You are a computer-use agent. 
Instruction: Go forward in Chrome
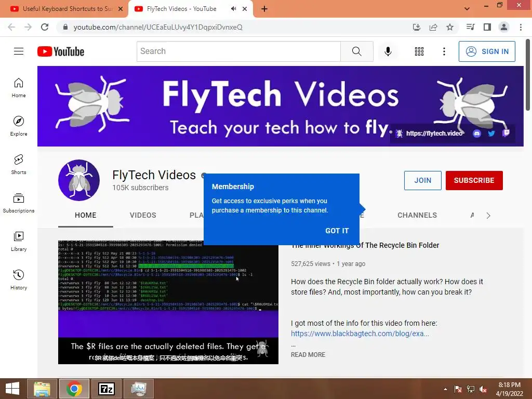(28, 27)
